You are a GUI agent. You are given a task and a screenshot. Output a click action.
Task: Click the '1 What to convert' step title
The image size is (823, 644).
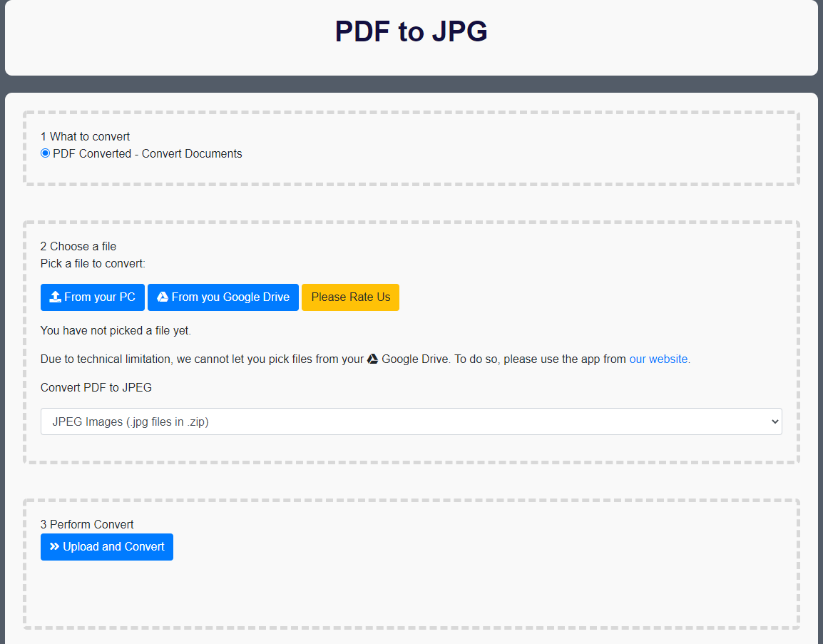tap(85, 136)
